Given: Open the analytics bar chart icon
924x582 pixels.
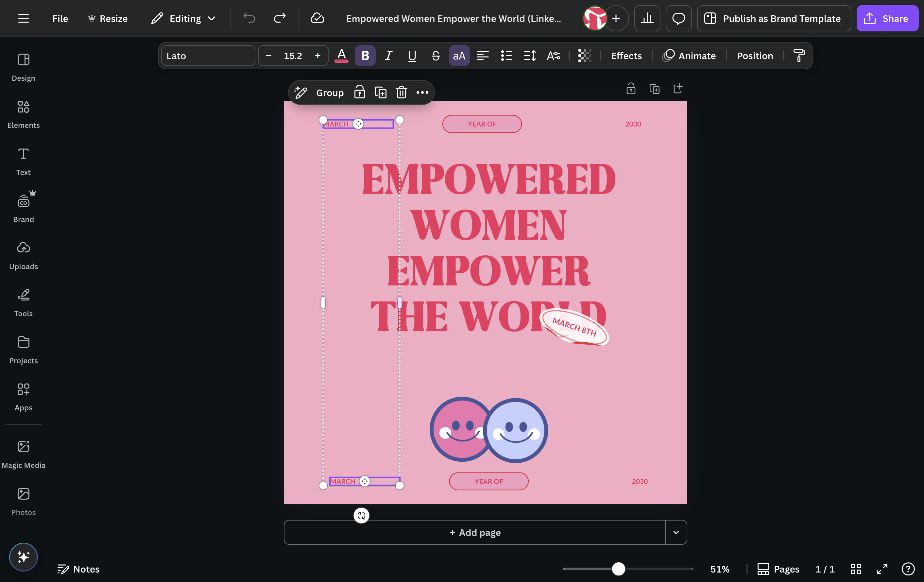Looking at the screenshot, I should pos(647,18).
